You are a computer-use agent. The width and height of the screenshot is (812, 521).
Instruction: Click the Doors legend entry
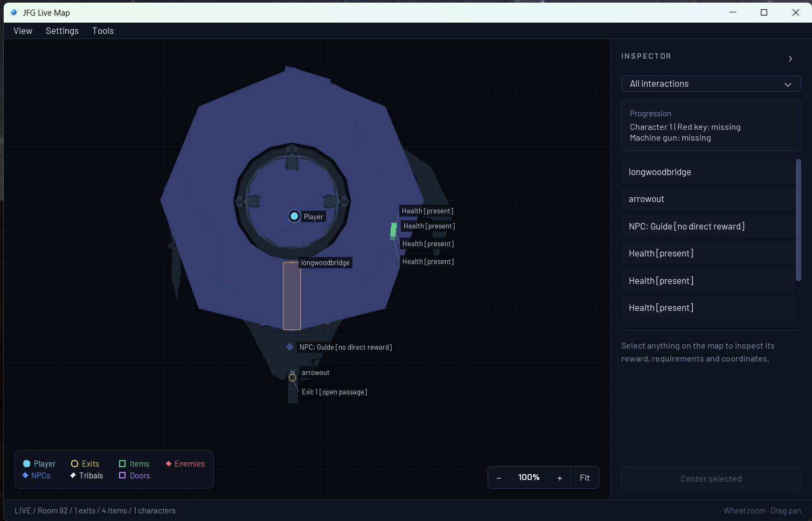(134, 476)
